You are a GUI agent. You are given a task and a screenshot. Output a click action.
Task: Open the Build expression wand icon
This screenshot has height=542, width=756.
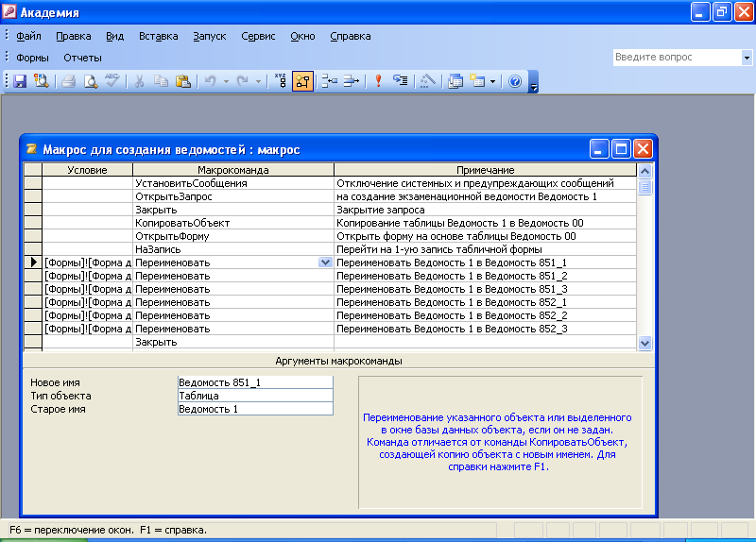point(427,81)
